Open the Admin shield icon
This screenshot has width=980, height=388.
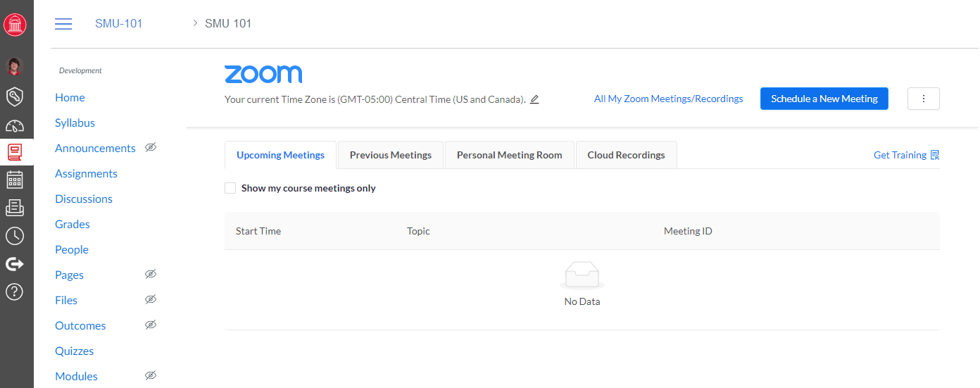pos(15,96)
